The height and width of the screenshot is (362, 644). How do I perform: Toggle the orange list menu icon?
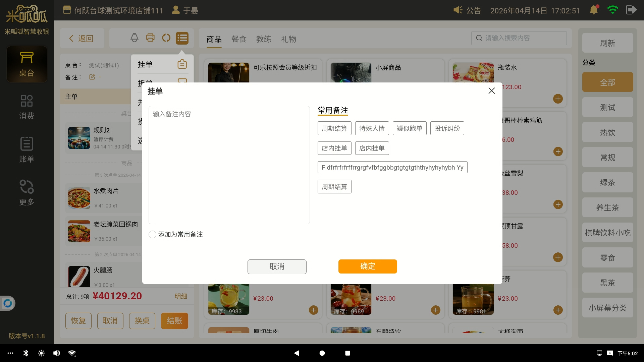pyautogui.click(x=182, y=38)
